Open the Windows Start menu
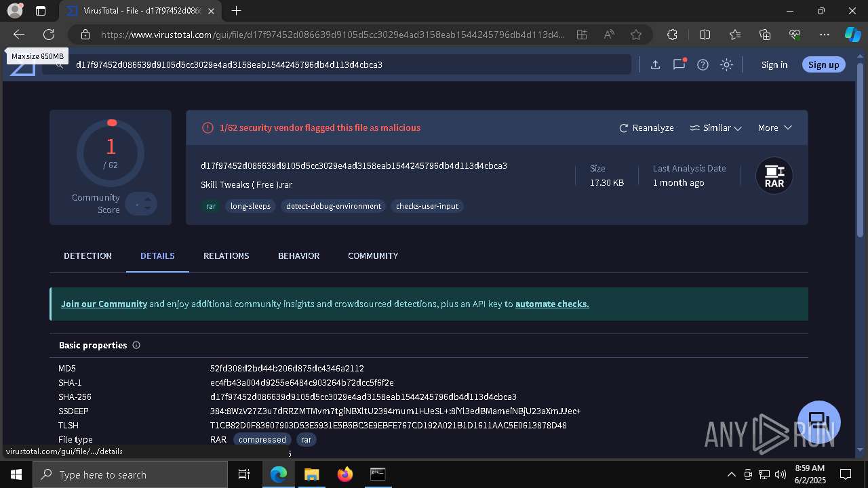This screenshot has height=488, width=868. pyautogui.click(x=16, y=474)
